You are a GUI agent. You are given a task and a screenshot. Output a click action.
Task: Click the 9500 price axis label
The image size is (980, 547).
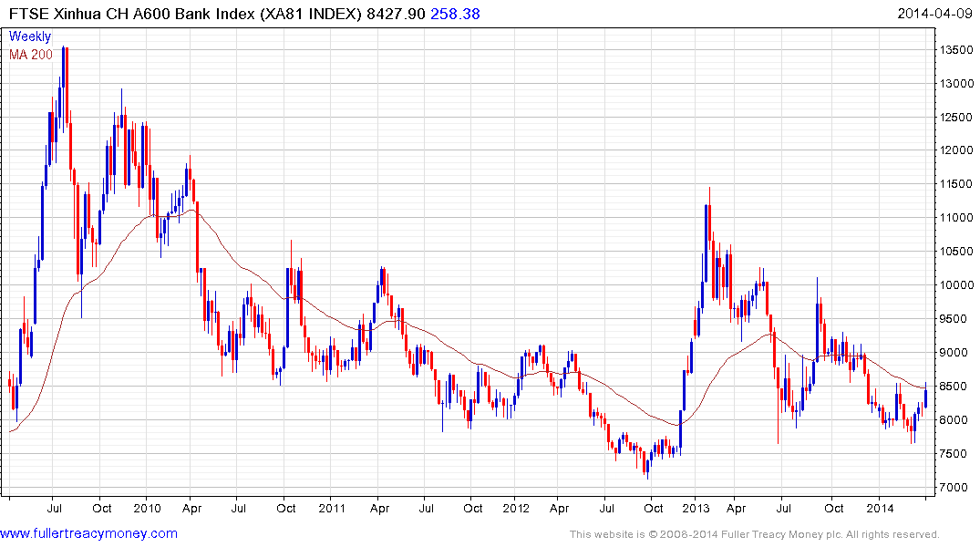point(954,319)
